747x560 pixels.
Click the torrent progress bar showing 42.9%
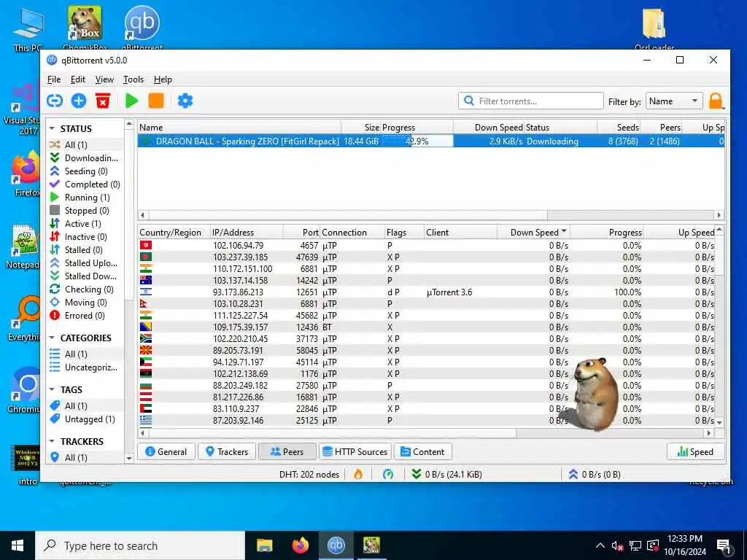click(x=417, y=141)
